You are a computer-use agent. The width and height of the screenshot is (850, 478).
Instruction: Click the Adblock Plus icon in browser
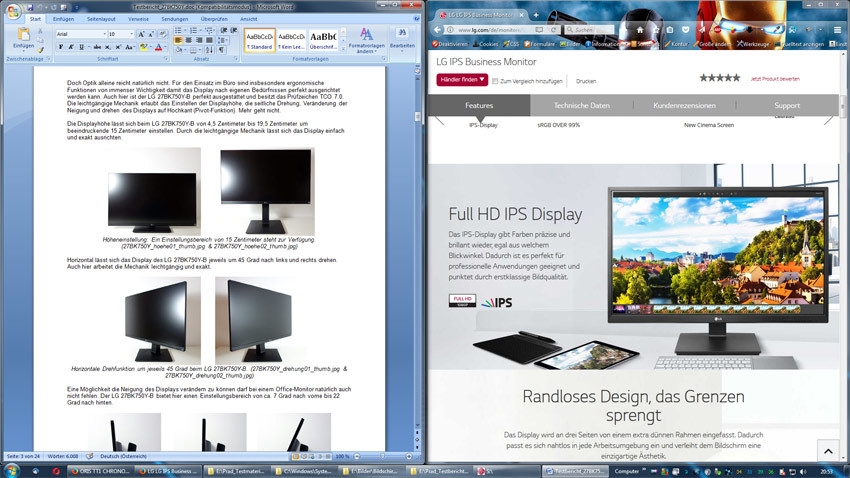717,30
